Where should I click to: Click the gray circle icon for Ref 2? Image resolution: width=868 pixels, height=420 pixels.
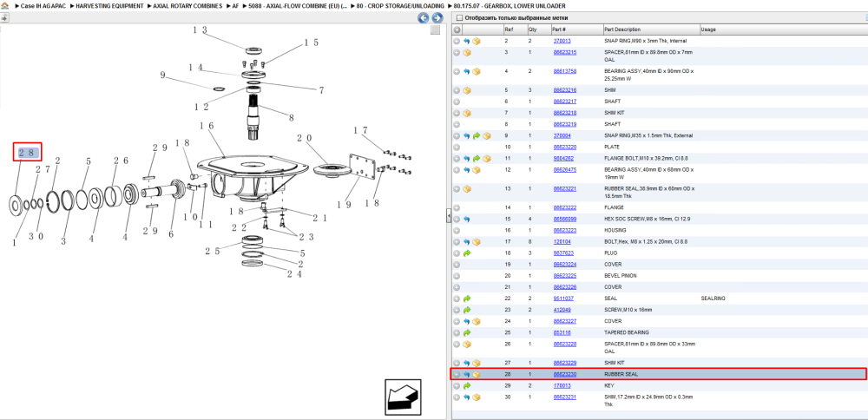(457, 42)
